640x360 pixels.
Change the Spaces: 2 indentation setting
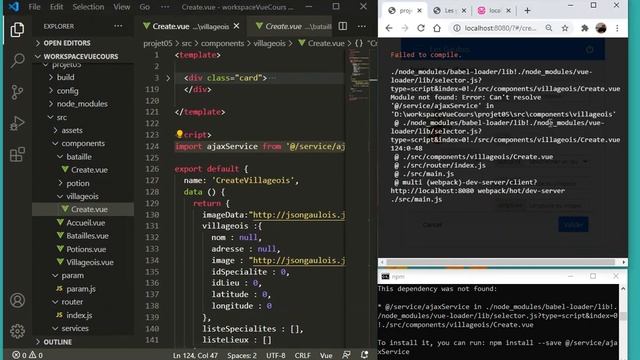pyautogui.click(x=242, y=355)
